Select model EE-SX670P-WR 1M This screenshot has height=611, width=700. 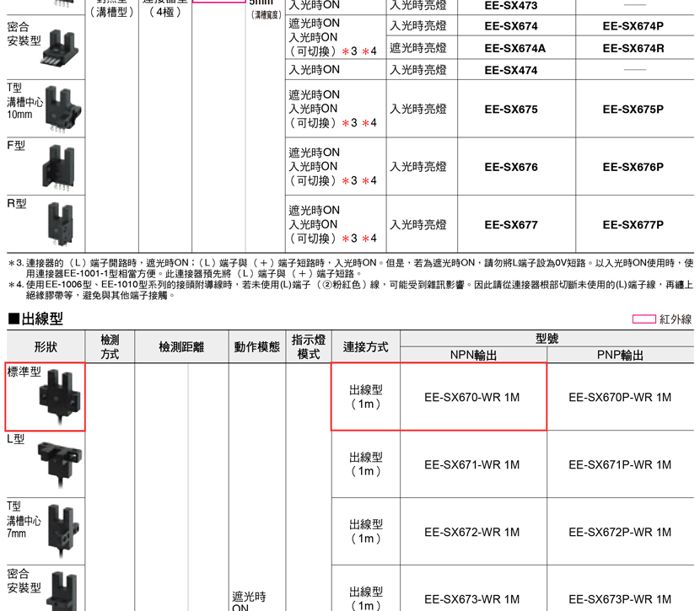(620, 398)
